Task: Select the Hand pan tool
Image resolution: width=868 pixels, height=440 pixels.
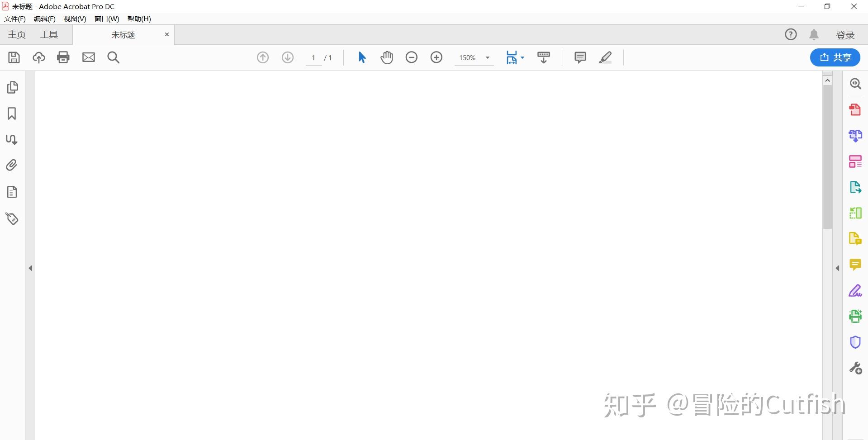Action: tap(387, 57)
